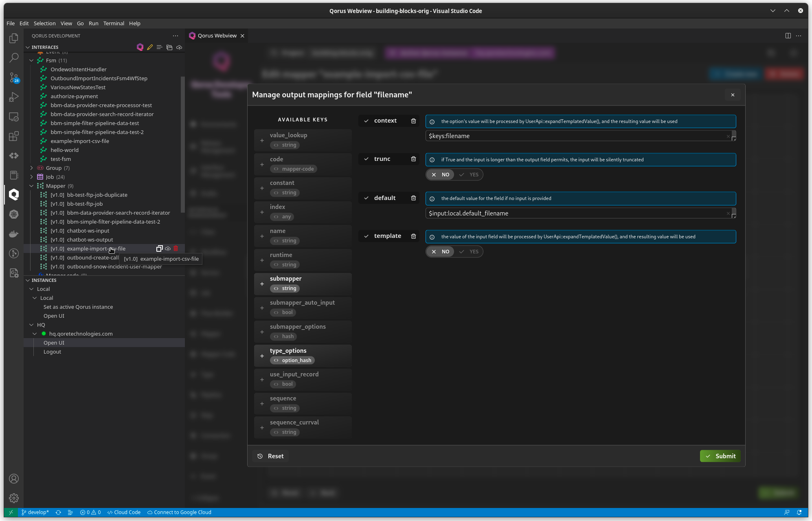Open Source Control view with 28 badge

[14, 77]
